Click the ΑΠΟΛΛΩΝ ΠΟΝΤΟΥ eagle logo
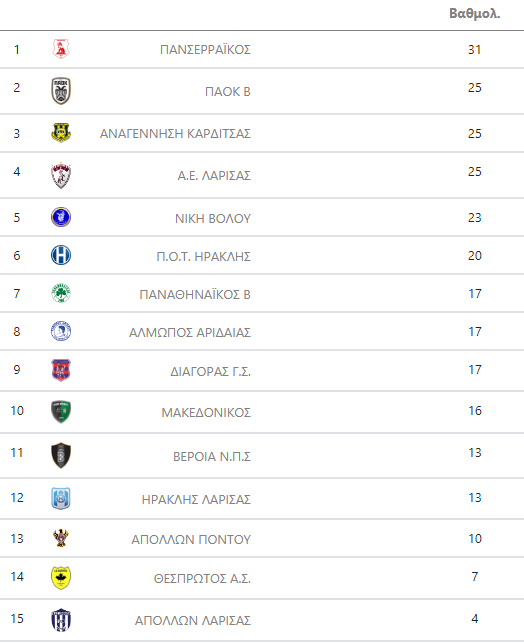The width and height of the screenshot is (524, 643). [x=61, y=538]
